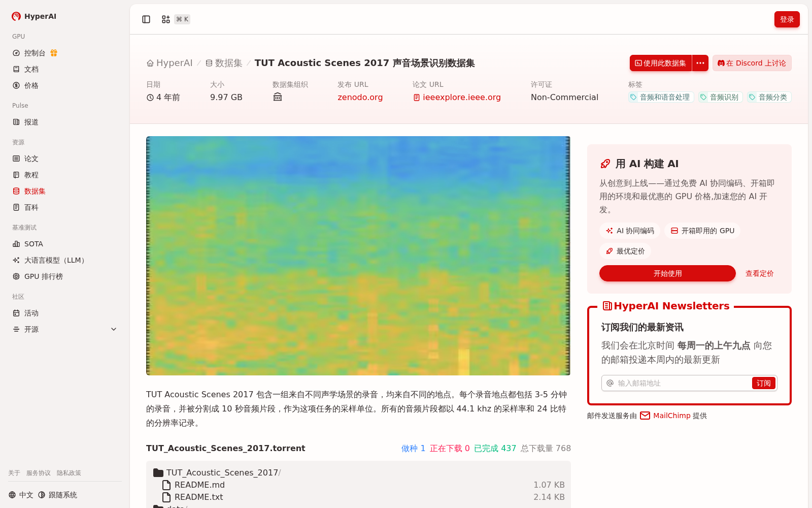Click the newsletter icon beside HyperAI Newsletters
The width and height of the screenshot is (812, 508).
[x=607, y=306]
